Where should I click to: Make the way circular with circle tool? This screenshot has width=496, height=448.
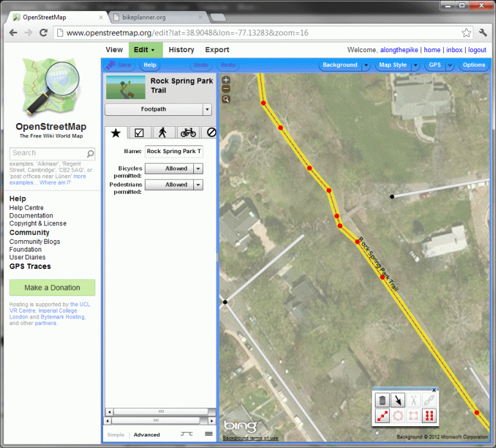click(398, 416)
